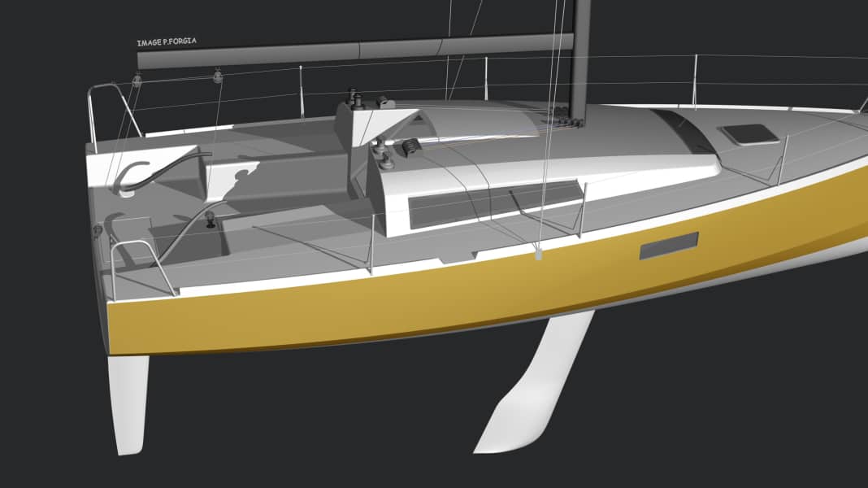The image size is (868, 488).
Task: Click the yellow hull color area
Action: click(406, 309)
